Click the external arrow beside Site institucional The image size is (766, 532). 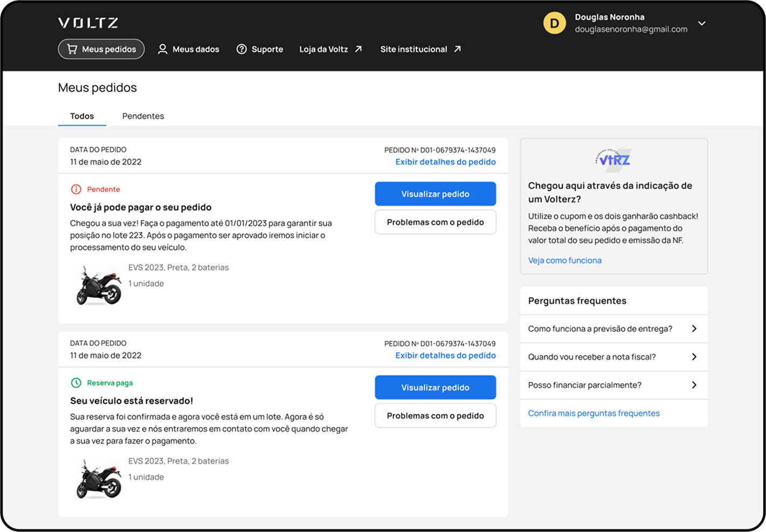pos(457,49)
